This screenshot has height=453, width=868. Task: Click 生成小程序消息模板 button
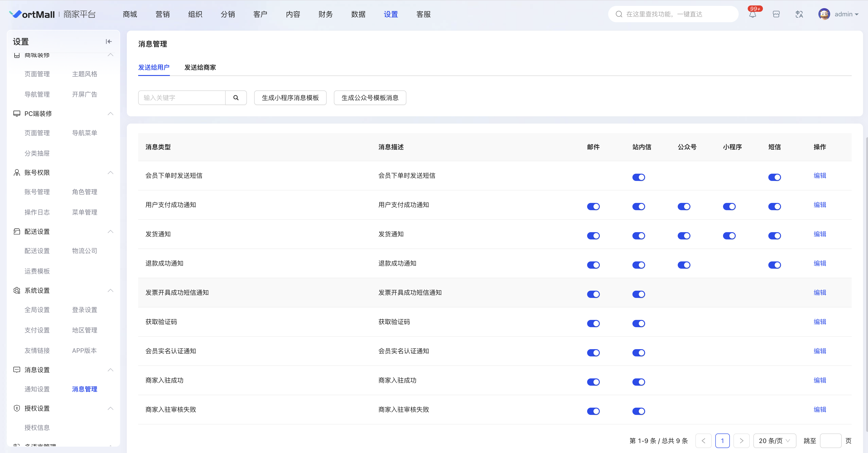coord(290,98)
